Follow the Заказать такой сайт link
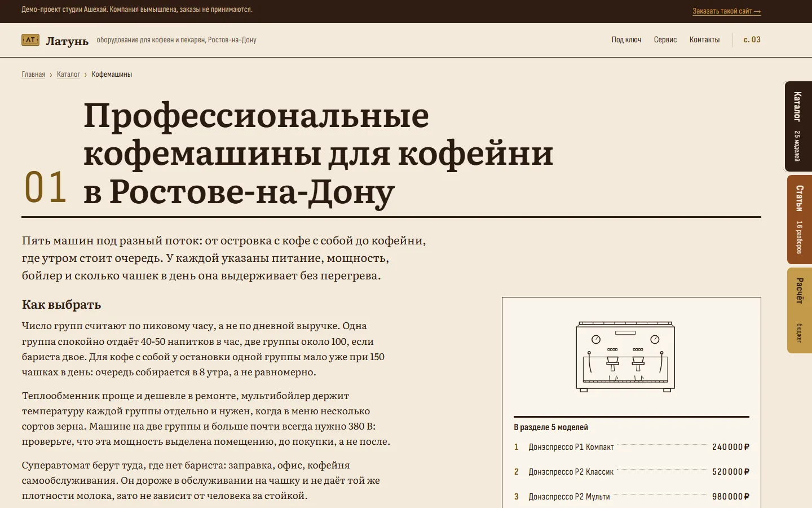Screen dimensions: 812x508 [727, 11]
